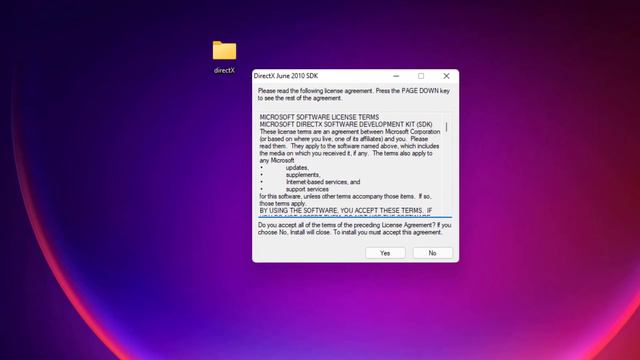Click the "updates," bullet line

[x=297, y=168]
